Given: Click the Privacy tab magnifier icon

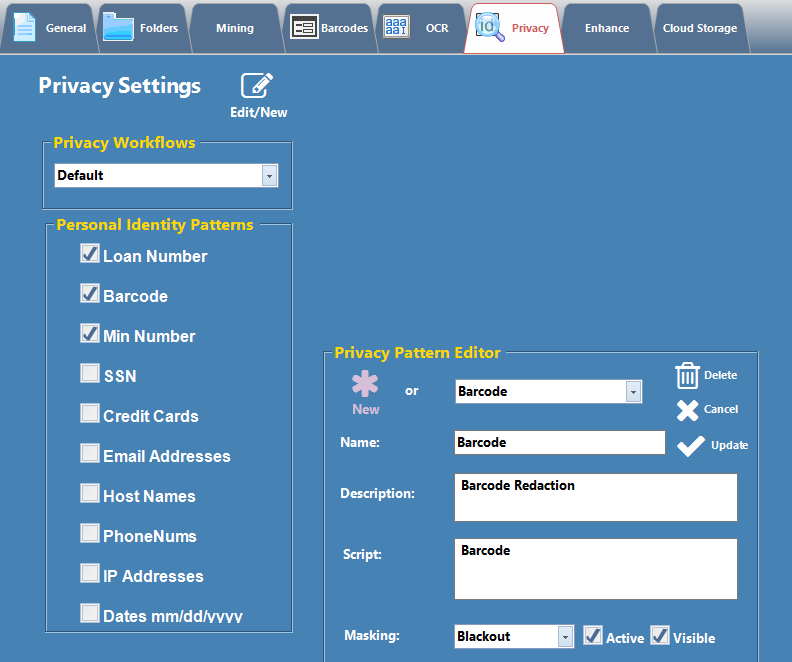Looking at the screenshot, I should 489,27.
